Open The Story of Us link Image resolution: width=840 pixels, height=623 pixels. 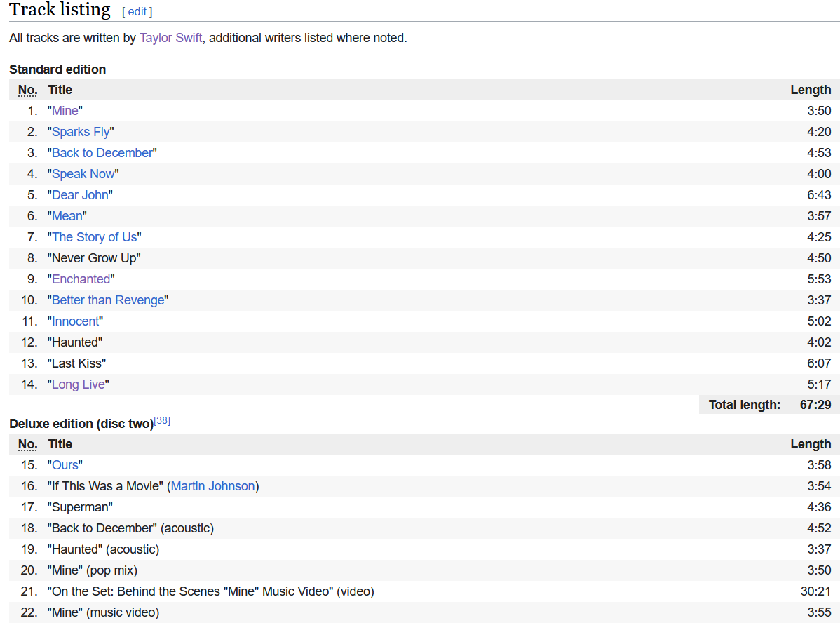(x=94, y=237)
